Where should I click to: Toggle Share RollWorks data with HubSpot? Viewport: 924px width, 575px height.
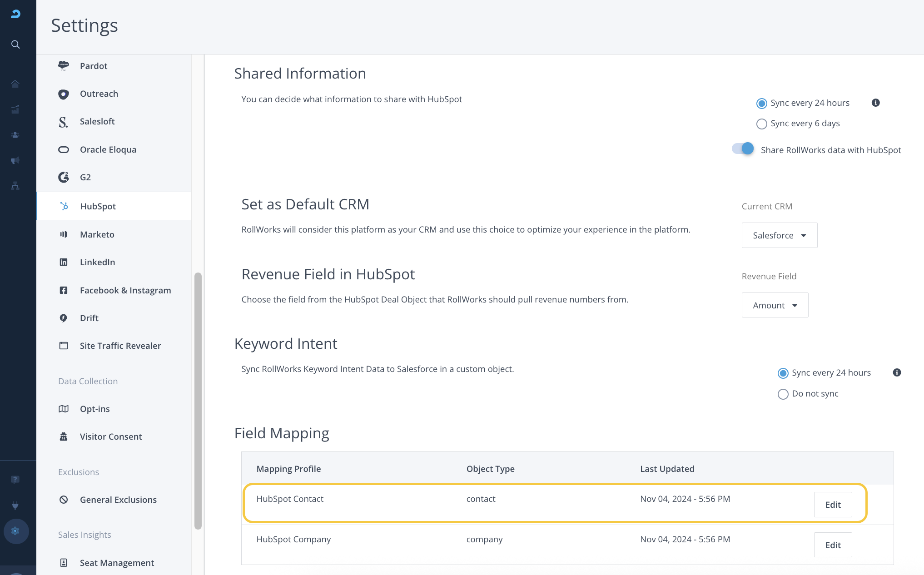tap(743, 149)
